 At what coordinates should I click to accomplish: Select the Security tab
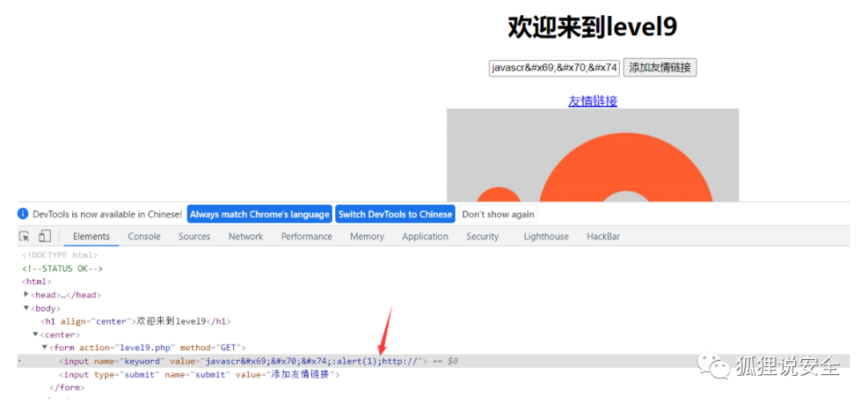(482, 236)
